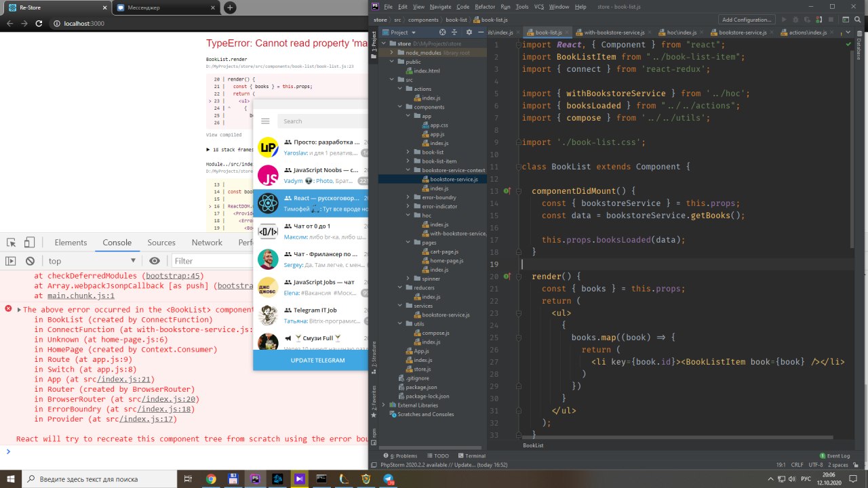Clear console with the ban icon
868x488 pixels.
pyautogui.click(x=30, y=261)
